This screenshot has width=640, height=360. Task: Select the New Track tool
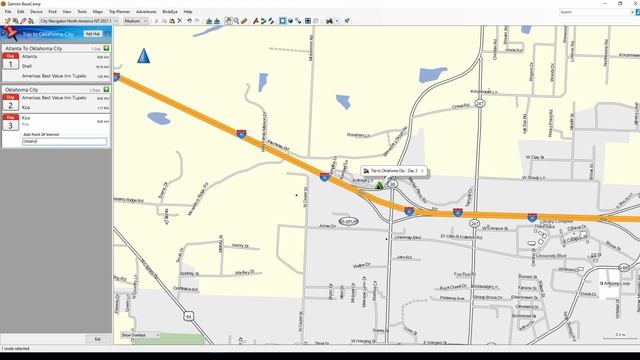tap(271, 21)
